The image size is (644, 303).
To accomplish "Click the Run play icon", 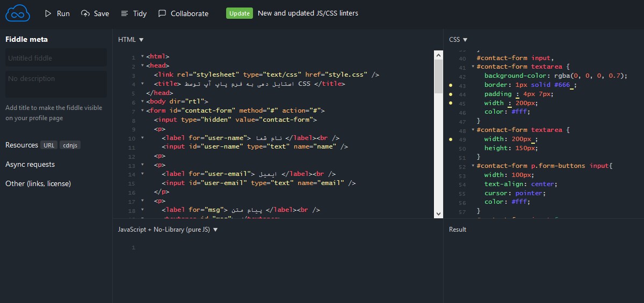I will click(x=48, y=13).
